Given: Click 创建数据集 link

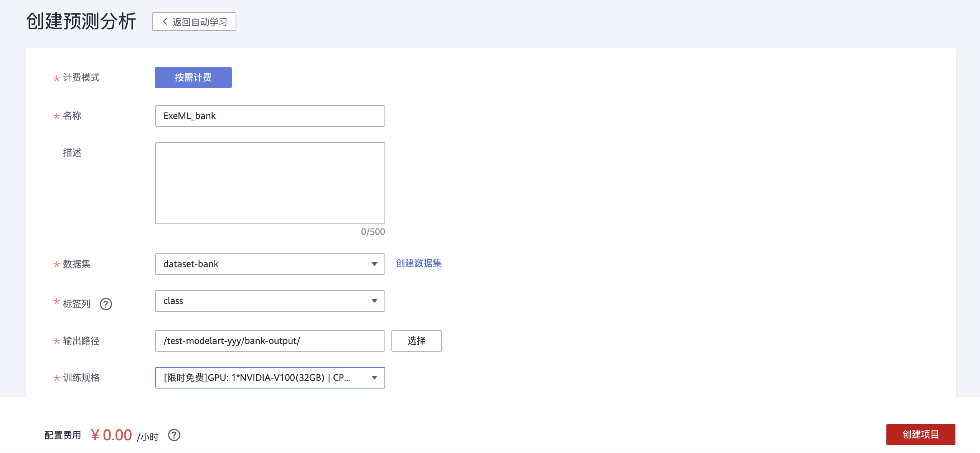Looking at the screenshot, I should tap(418, 263).
